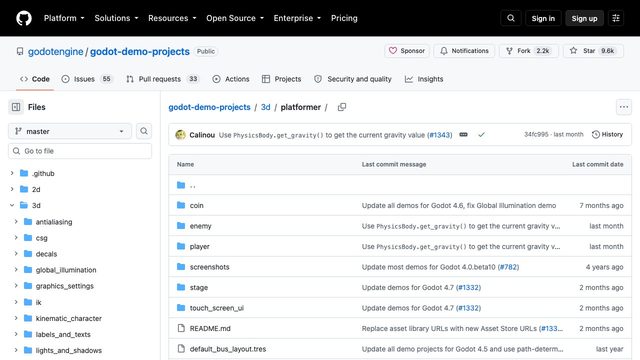Image resolution: width=640 pixels, height=360 pixels.
Task: Collapse the Files side panel icon
Action: 16,107
